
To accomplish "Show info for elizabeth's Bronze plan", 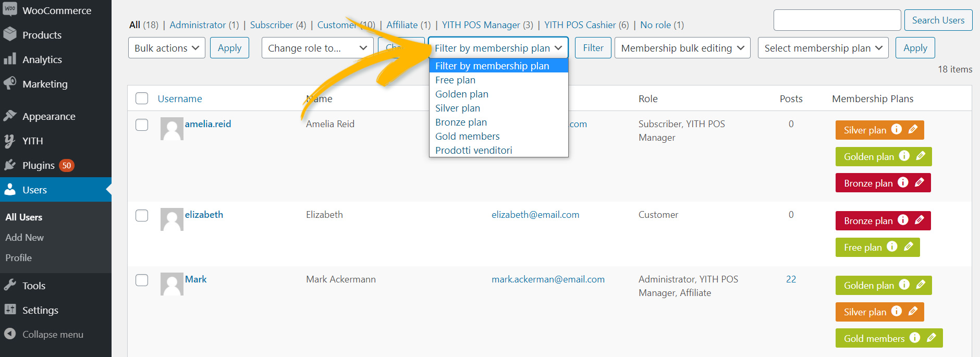I will 903,220.
